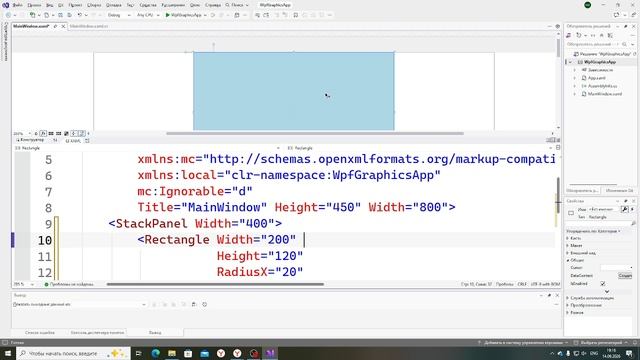Expand the Зависимости node
This screenshot has width=640, height=360.
point(575,70)
